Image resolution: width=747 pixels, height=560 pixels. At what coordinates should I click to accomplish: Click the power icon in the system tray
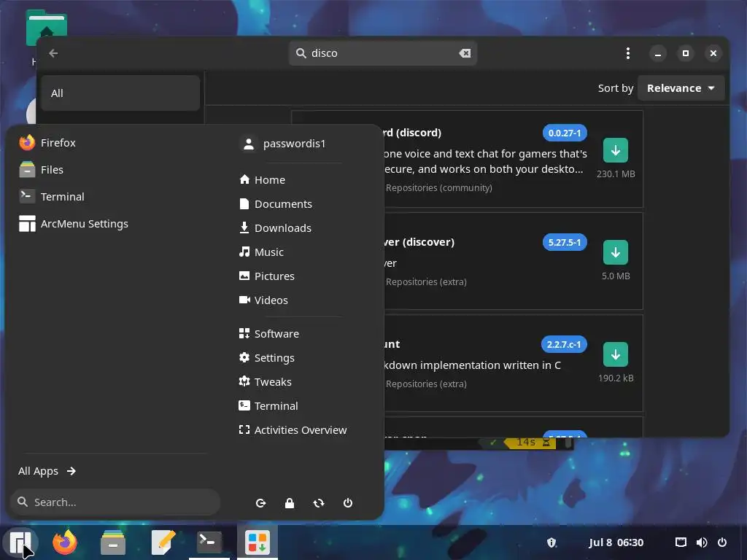[722, 542]
